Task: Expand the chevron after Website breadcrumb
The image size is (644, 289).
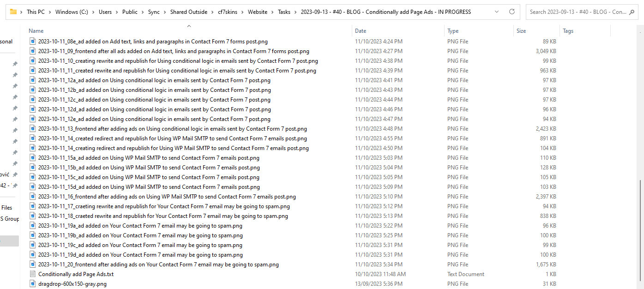Action: tap(272, 12)
